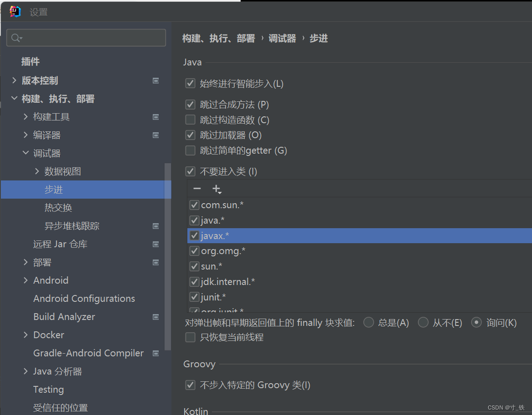Enable 跳过简单的getter (G) checkbox
This screenshot has width=532, height=415.
coord(191,150)
